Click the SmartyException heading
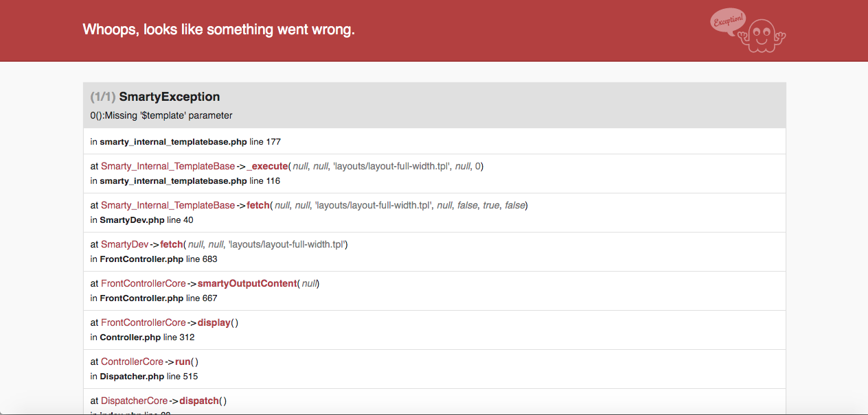Image resolution: width=868 pixels, height=415 pixels. coord(169,97)
